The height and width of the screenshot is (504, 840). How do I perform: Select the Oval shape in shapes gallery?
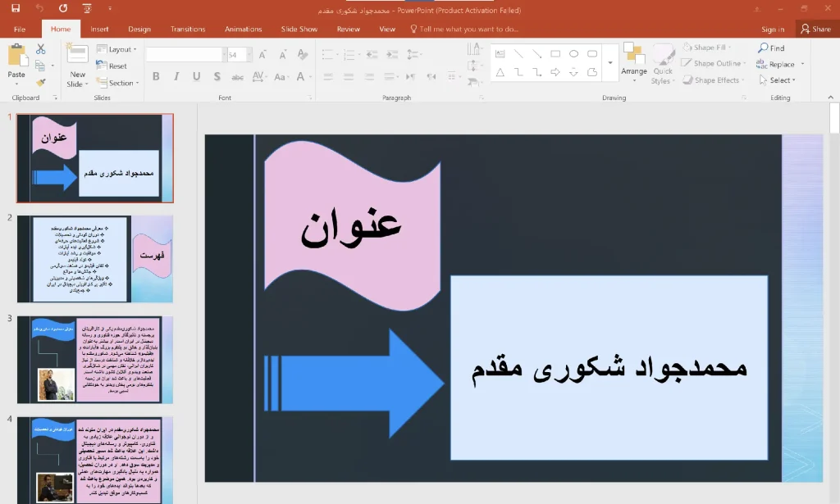tap(573, 53)
